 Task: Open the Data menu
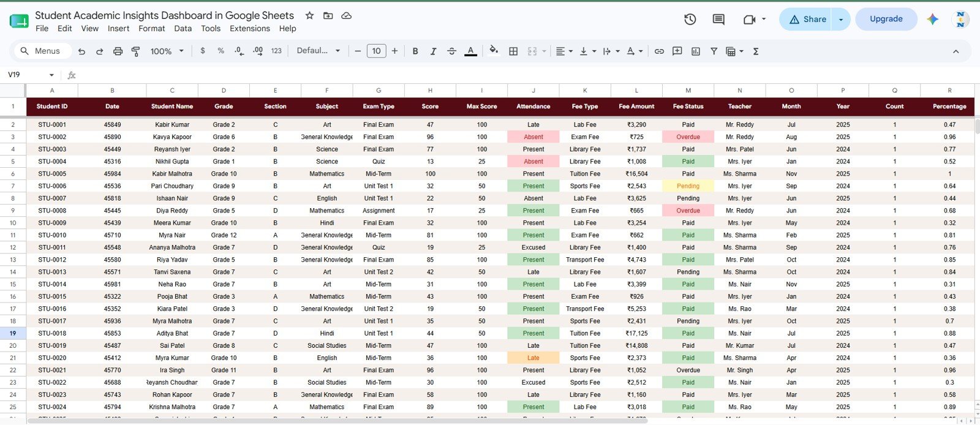click(x=183, y=28)
